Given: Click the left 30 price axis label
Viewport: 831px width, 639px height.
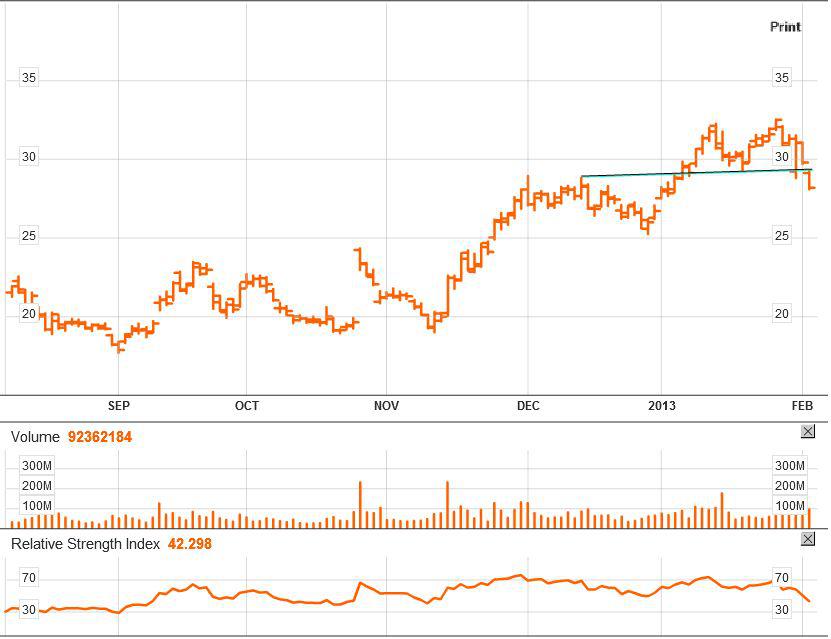Looking at the screenshot, I should click(x=29, y=157).
